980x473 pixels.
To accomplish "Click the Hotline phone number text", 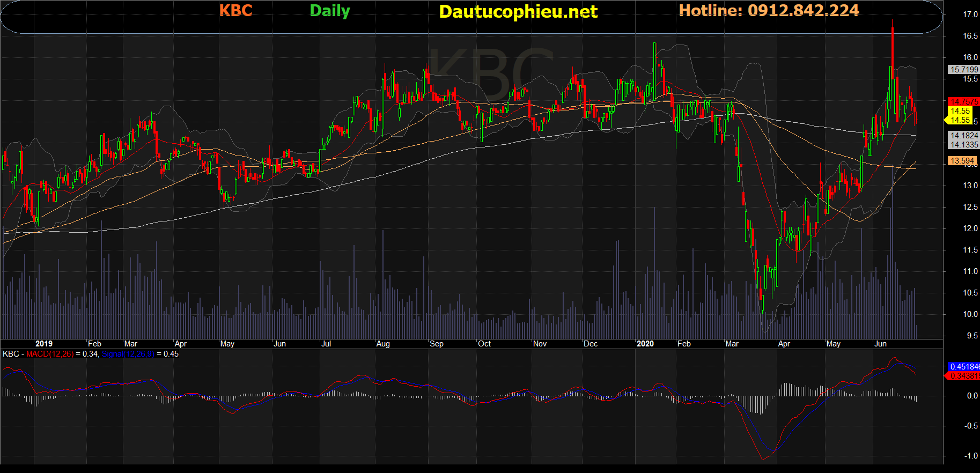I will 769,11.
